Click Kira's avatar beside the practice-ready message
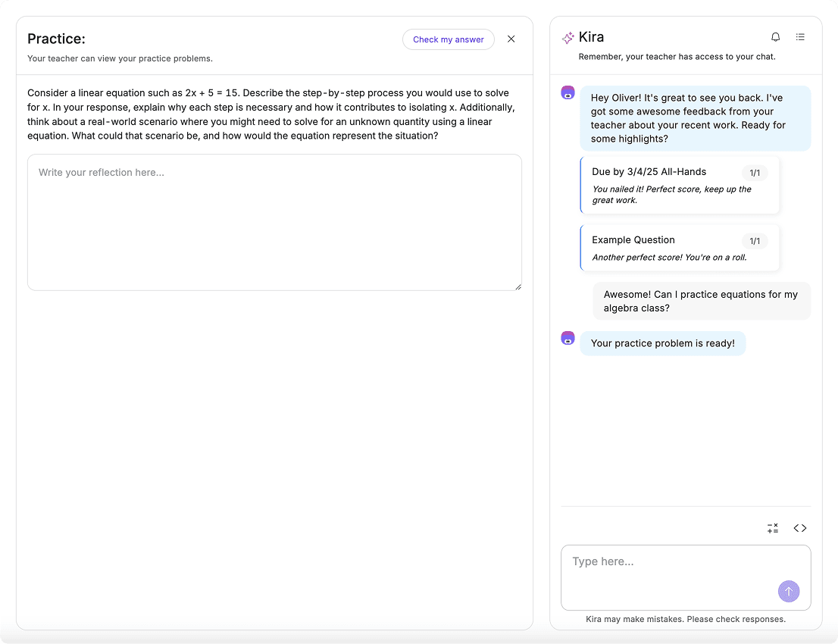This screenshot has height=644, width=838. (568, 338)
